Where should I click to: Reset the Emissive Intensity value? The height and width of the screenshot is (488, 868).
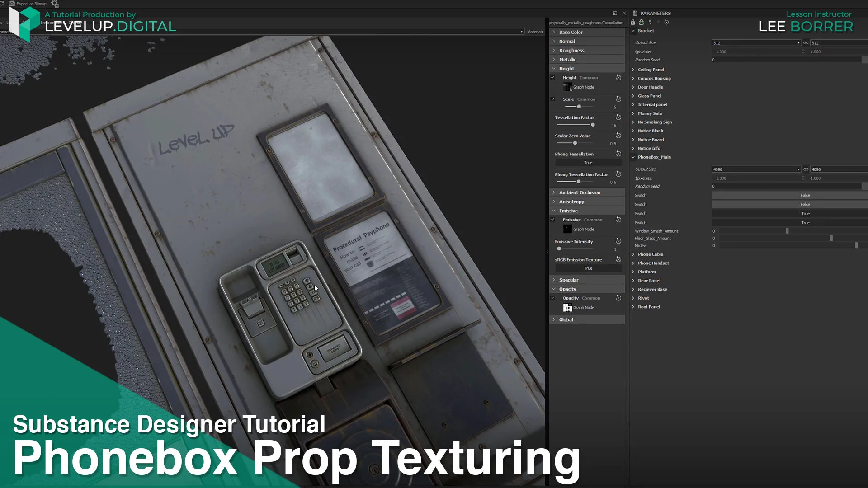coord(618,241)
